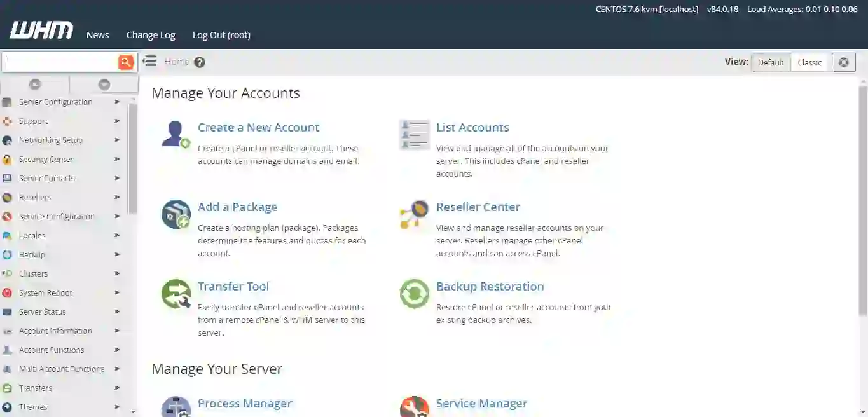Viewport: 868px width, 417px height.
Task: Expand the Server Configuration arrow
Action: point(117,102)
